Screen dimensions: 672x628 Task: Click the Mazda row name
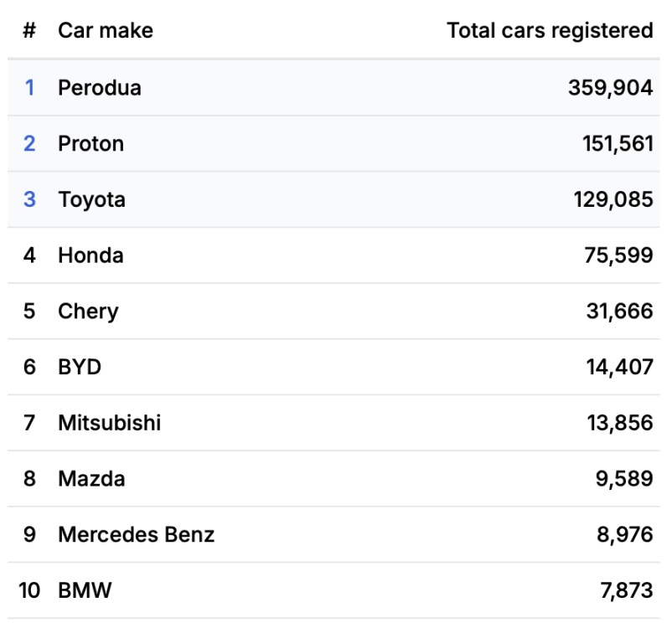(91, 479)
